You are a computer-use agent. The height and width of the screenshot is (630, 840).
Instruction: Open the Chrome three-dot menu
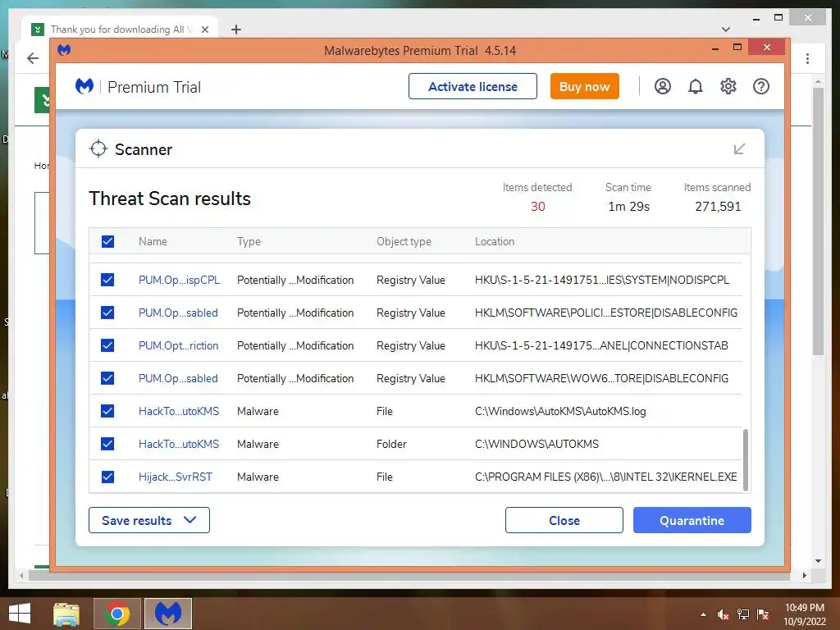(807, 58)
